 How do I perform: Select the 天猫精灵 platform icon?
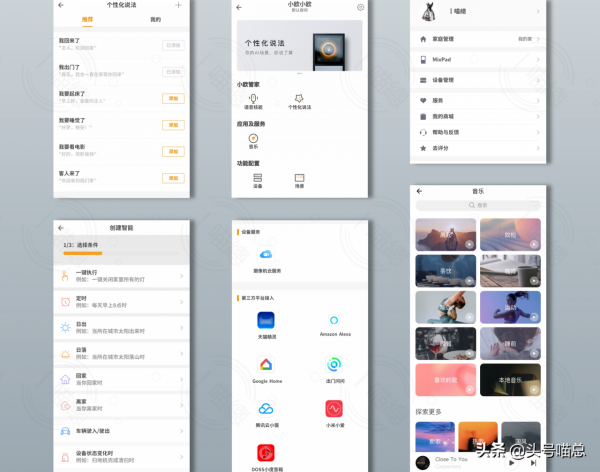point(266,320)
